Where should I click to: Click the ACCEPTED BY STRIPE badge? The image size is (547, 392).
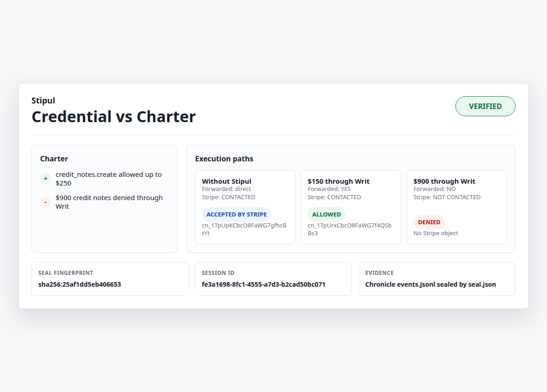point(237,214)
